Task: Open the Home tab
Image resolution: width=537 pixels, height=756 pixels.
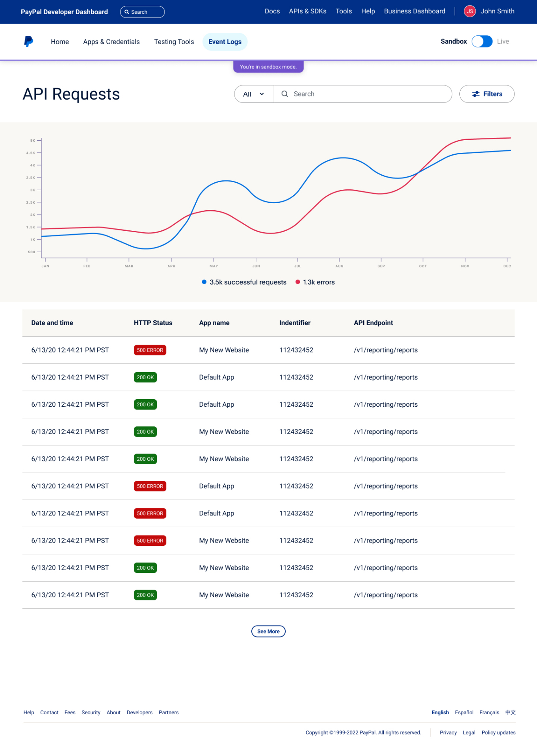Action: pos(60,42)
